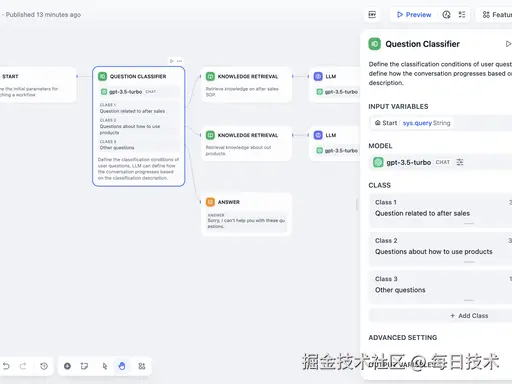512x384 pixels.
Task: Click the 'Retrieve knowledge on after sales SOP' description
Action: [242, 92]
